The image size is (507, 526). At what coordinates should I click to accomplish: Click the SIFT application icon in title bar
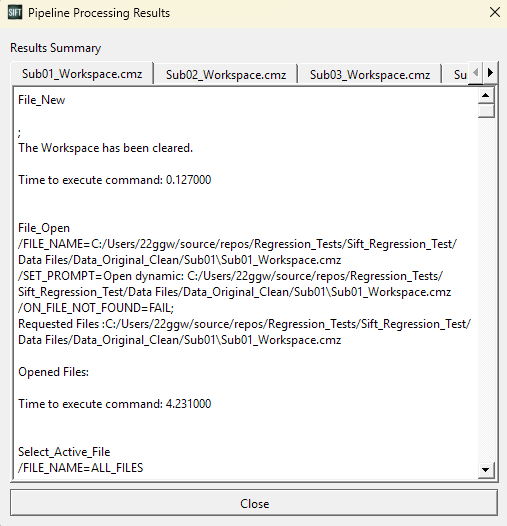pyautogui.click(x=14, y=13)
